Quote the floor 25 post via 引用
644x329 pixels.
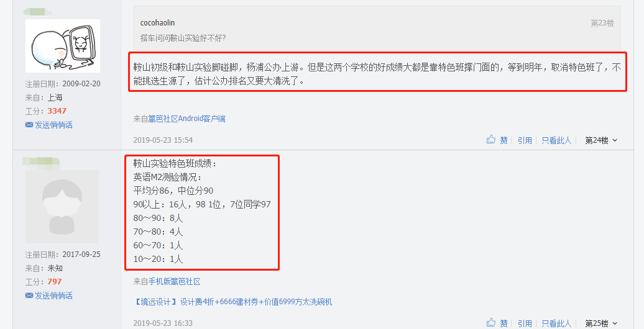[525, 323]
